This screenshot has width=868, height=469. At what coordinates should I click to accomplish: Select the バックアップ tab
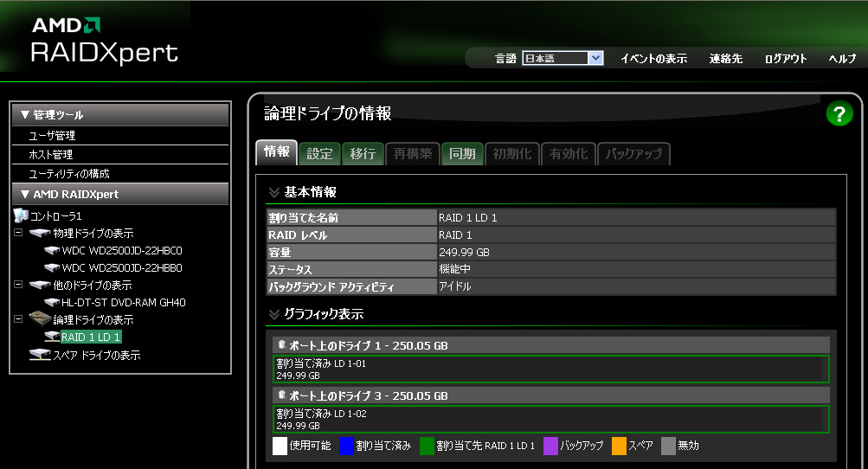633,153
